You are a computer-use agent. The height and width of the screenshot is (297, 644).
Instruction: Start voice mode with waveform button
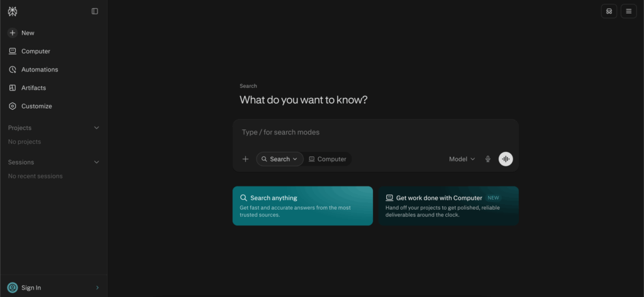[x=506, y=159]
